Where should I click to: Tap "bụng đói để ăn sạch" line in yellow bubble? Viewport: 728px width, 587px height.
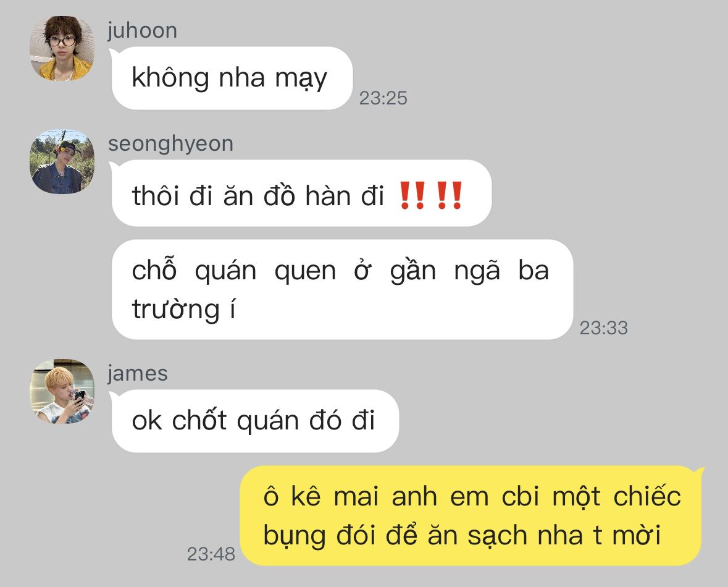[x=397, y=536]
